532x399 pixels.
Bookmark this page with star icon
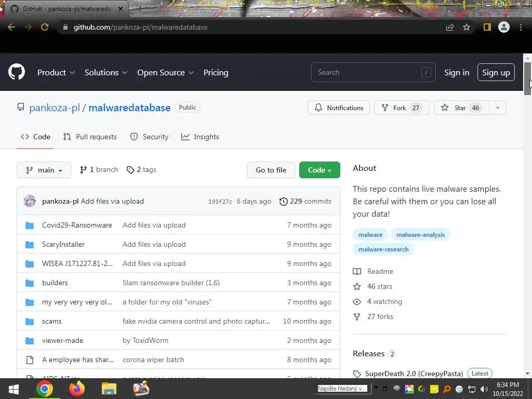467,27
